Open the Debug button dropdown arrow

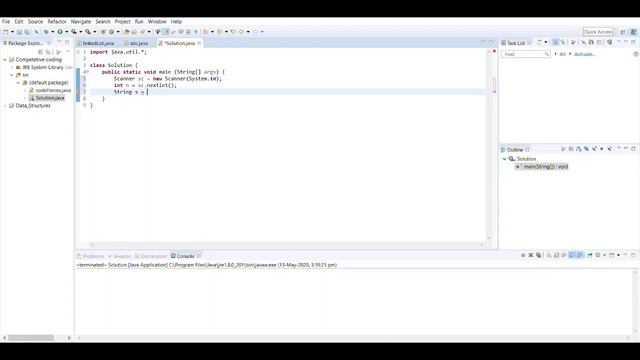(x=53, y=32)
